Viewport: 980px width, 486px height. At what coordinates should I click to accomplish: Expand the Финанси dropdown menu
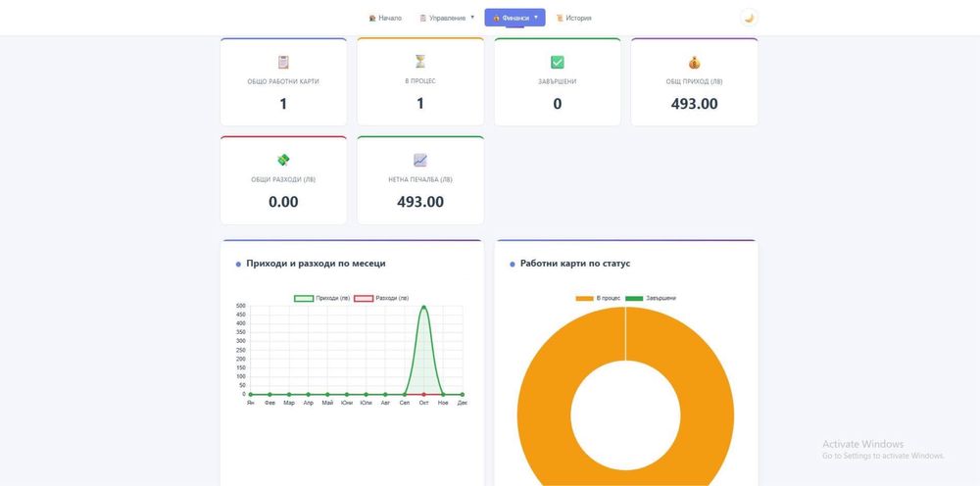515,18
